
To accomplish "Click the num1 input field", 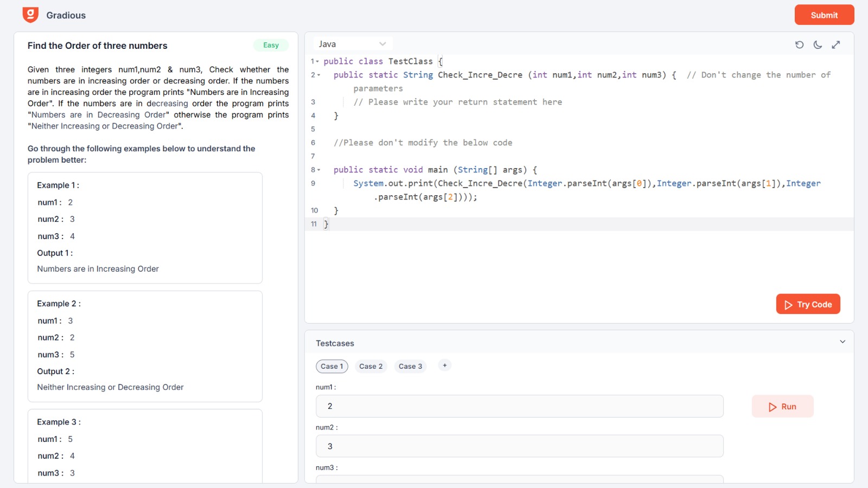I will [519, 406].
